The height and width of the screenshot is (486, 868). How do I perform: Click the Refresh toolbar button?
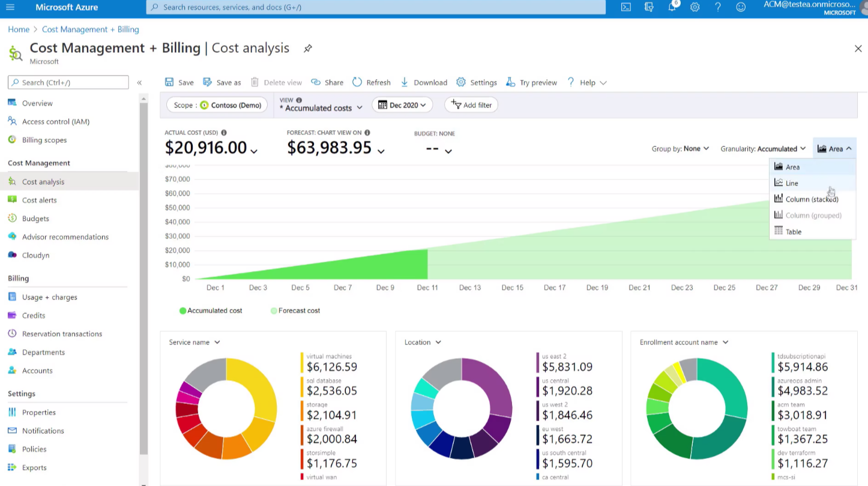pos(371,82)
